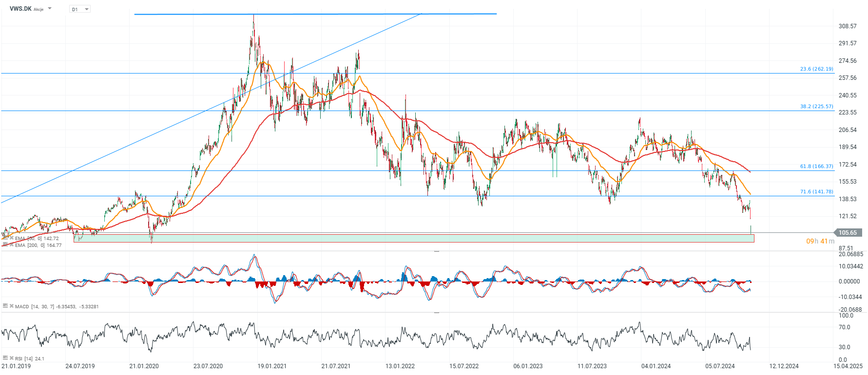This screenshot has height=375, width=868.
Task: Click the 23.6 (262.19) Fibonacci level label
Action: point(816,69)
